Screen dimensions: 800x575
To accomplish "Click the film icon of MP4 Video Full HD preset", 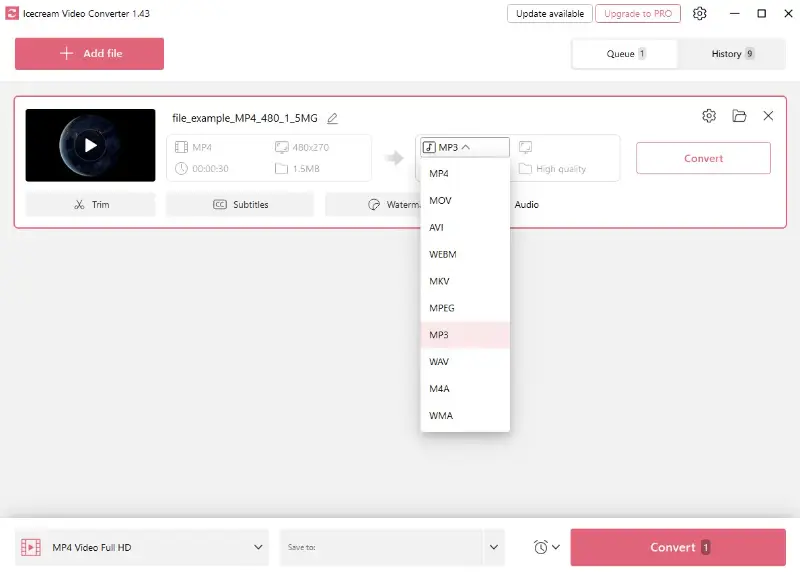I will pyautogui.click(x=31, y=547).
